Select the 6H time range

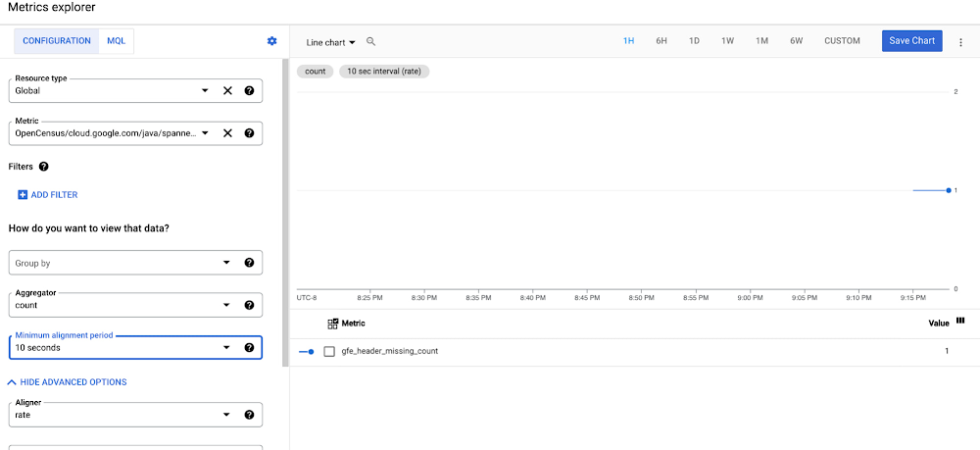661,41
